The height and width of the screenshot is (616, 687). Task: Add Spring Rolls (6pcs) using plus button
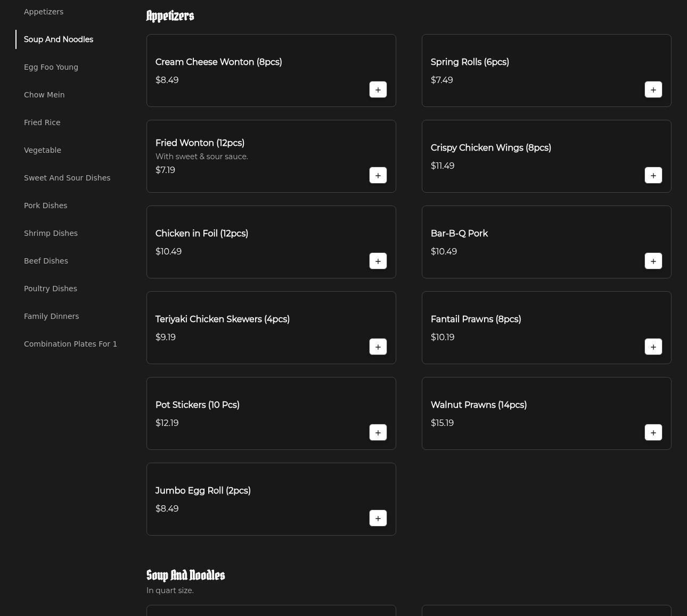653,89
